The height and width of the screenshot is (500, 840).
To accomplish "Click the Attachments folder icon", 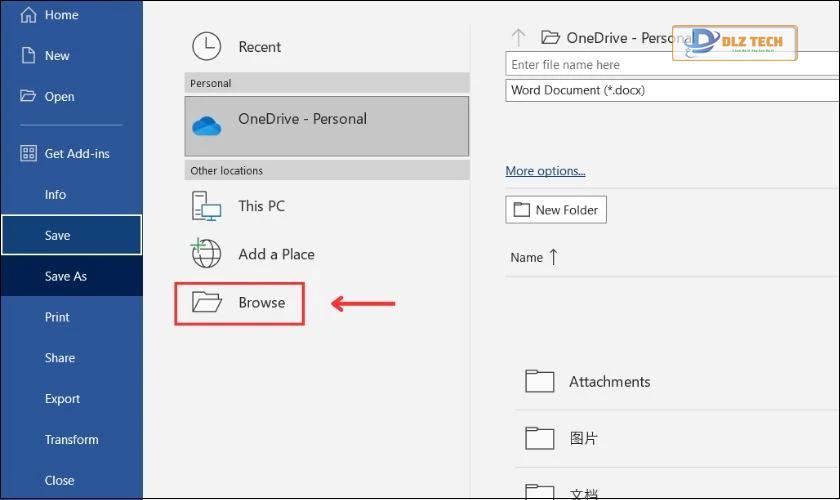I will pos(539,381).
